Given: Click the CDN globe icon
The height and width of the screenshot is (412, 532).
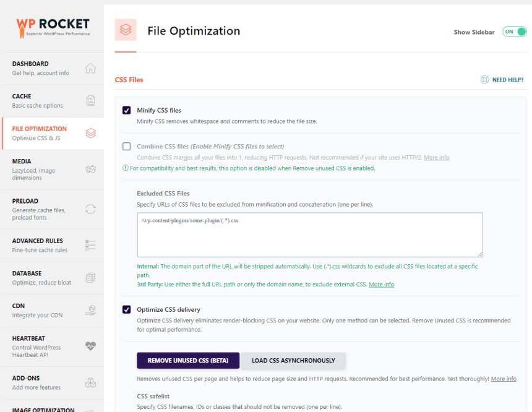Looking at the screenshot, I should 90,310.
